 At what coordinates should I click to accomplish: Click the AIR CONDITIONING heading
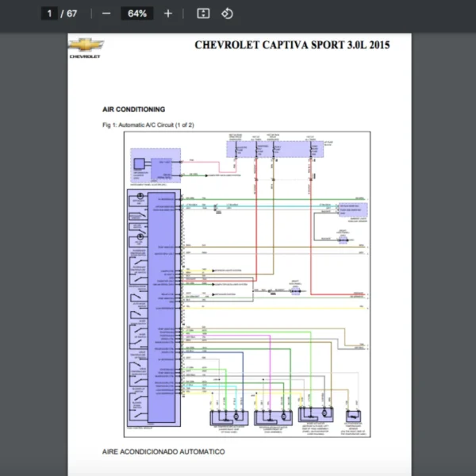pos(133,109)
